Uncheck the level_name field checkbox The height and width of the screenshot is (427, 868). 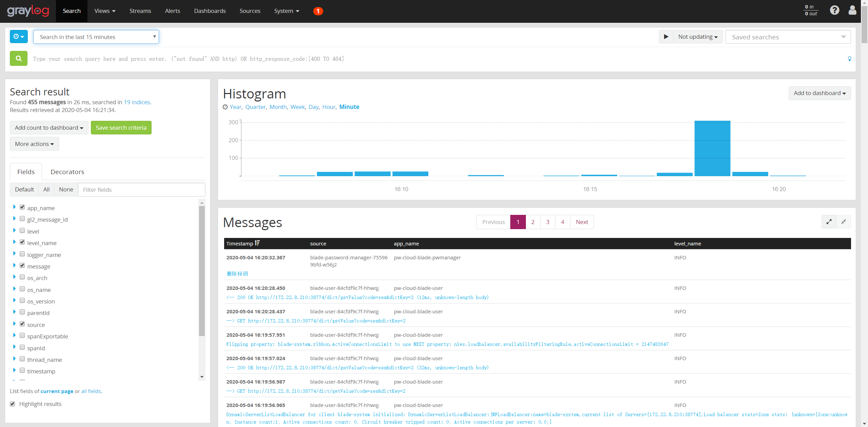[x=22, y=242]
